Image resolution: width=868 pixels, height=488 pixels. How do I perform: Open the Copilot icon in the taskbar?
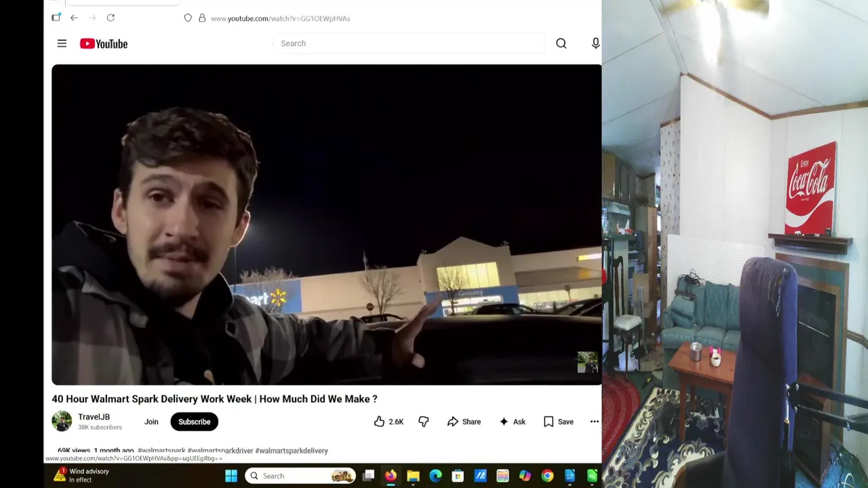pos(525,476)
